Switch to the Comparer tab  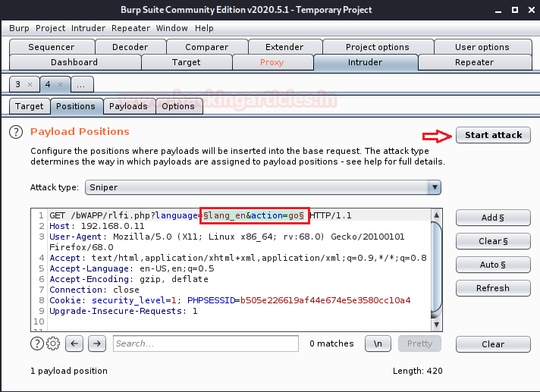click(206, 47)
